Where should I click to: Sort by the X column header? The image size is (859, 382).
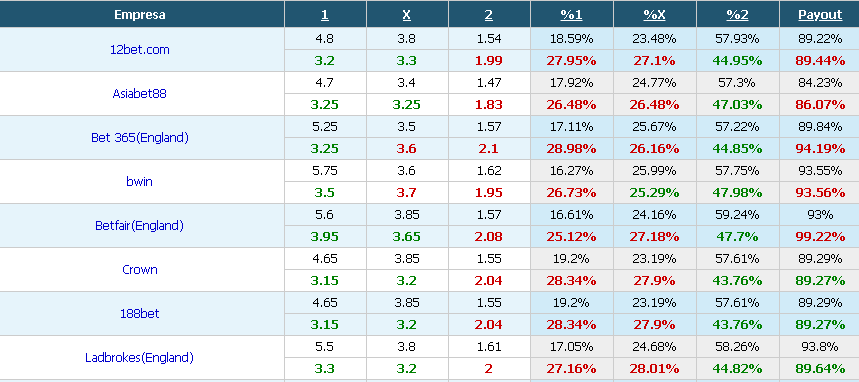(406, 15)
